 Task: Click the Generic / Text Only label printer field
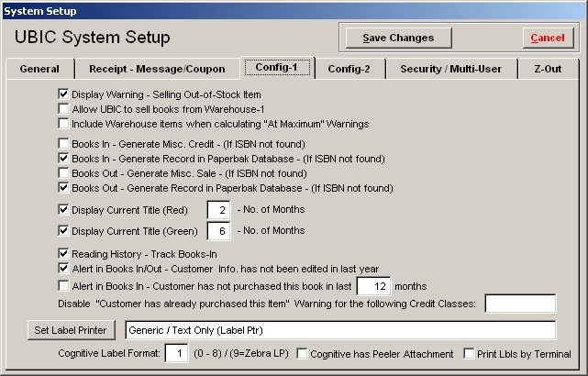coord(340,330)
